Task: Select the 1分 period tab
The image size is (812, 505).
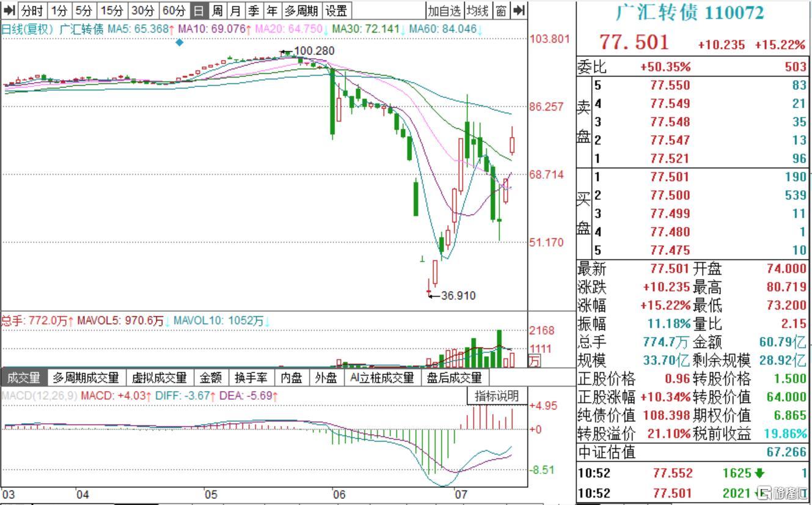Action: click(60, 10)
